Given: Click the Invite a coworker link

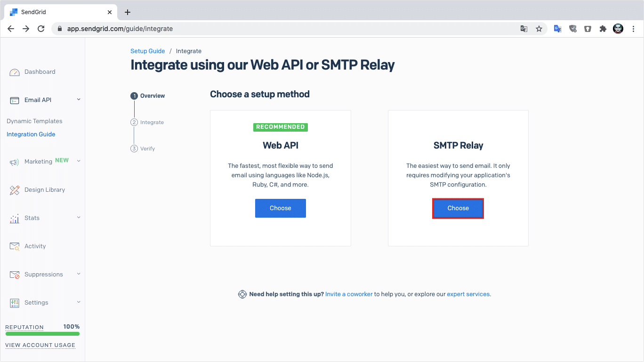Looking at the screenshot, I should (x=349, y=294).
